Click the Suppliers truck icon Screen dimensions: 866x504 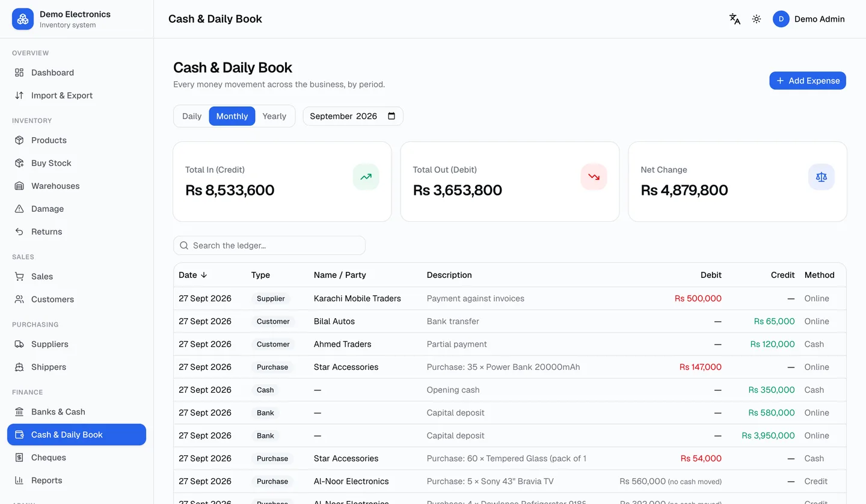click(x=19, y=344)
